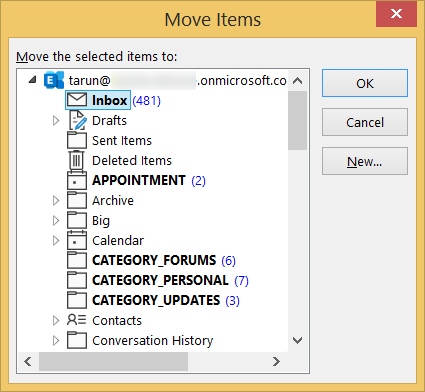Click the CATEGORY_FORUMS count (6)
Screen dimensions: 425x392
[229, 261]
